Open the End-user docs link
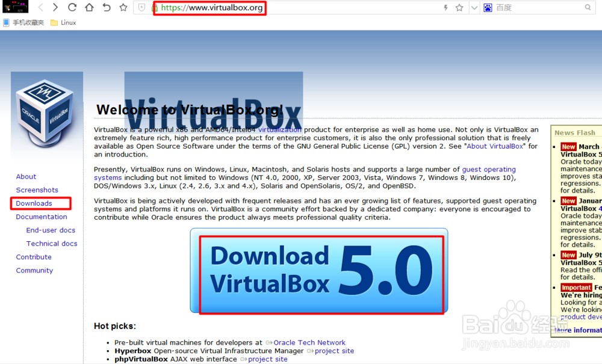 pos(51,230)
